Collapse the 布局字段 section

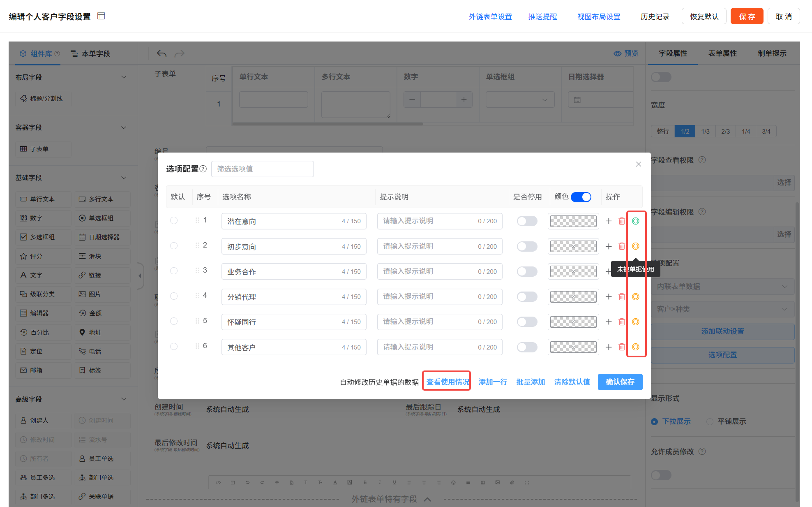124,77
